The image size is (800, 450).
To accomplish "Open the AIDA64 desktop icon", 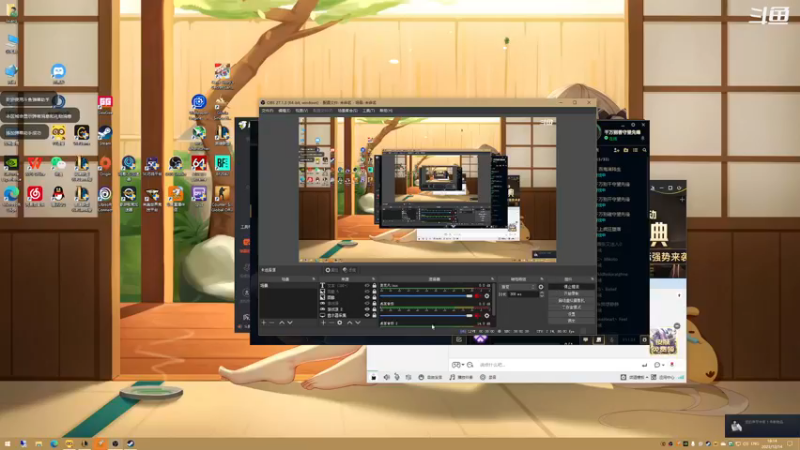I will coord(199,163).
